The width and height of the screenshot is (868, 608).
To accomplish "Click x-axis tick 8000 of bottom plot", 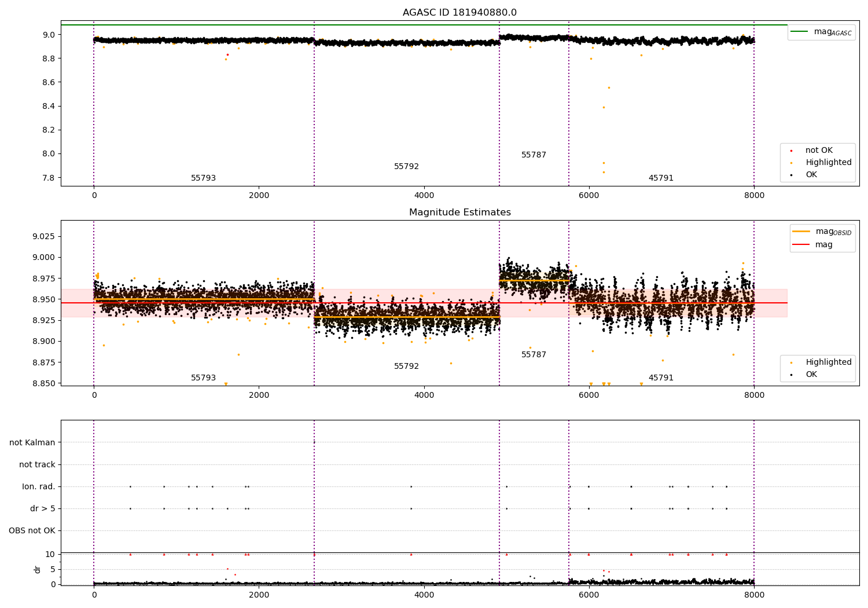I will (x=754, y=595).
